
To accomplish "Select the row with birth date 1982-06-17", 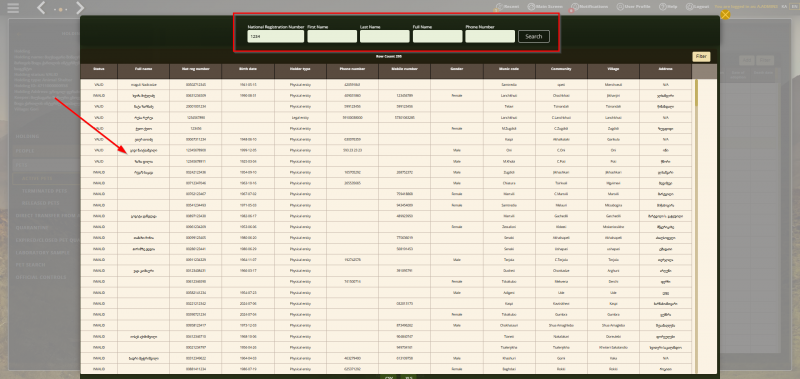I will [x=386, y=216].
